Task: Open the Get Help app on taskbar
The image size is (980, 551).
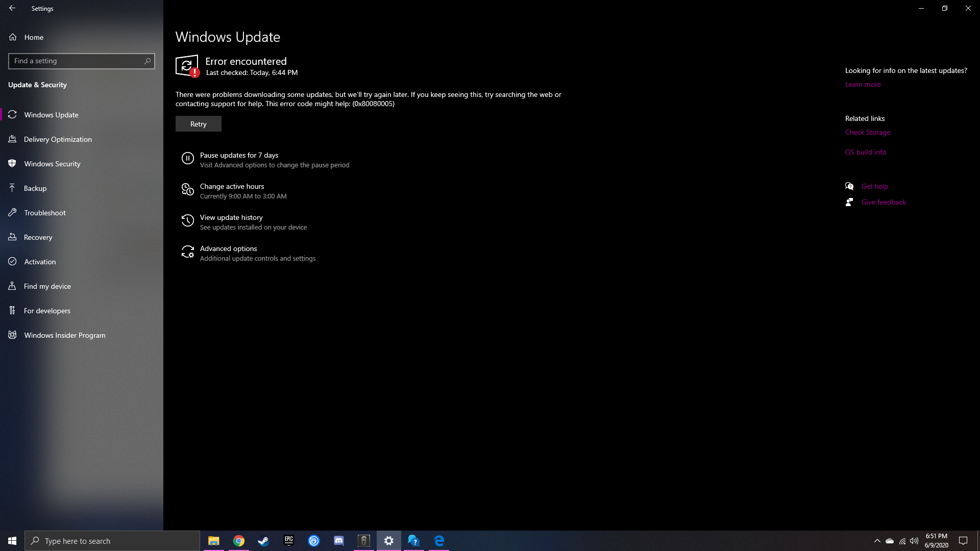Action: 414,541
